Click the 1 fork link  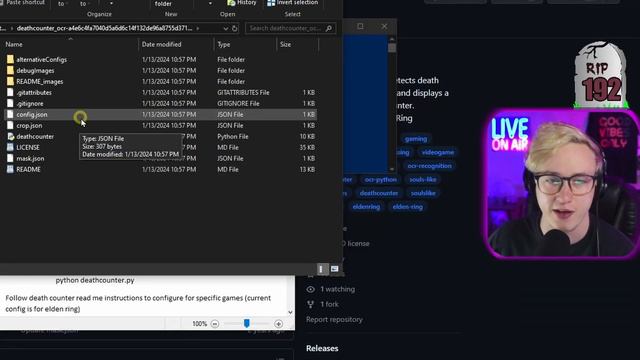[329, 304]
